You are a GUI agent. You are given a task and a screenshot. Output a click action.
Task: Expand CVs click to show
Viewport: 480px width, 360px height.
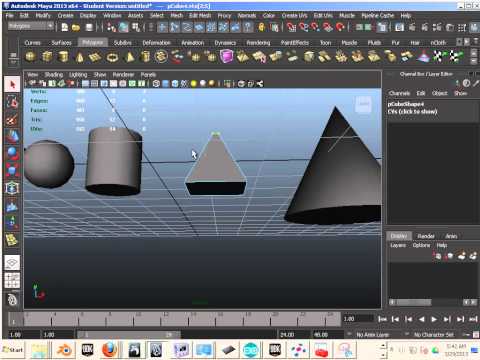coord(412,112)
